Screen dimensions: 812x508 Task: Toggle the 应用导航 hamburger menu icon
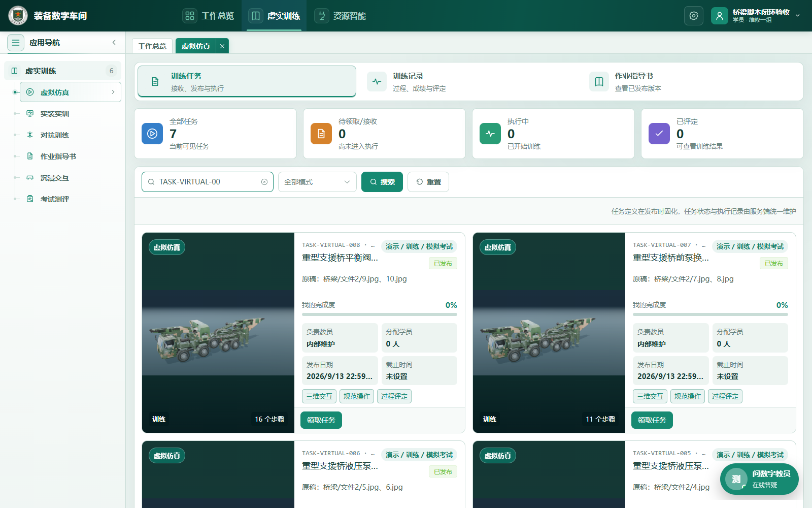point(16,43)
